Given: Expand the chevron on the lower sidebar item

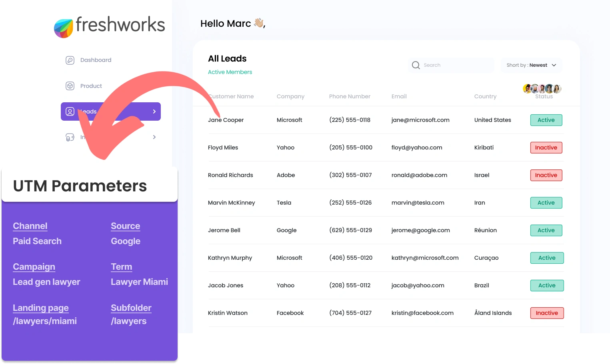Looking at the screenshot, I should [x=154, y=137].
